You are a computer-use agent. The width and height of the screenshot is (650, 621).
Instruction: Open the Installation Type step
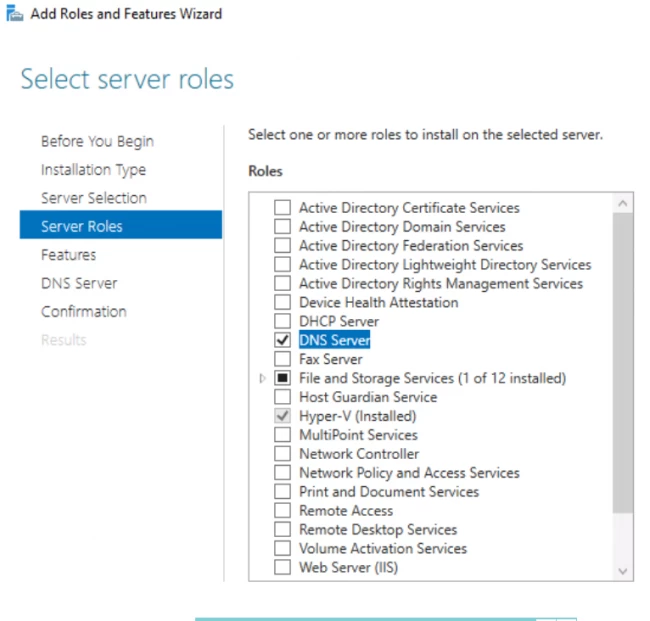click(93, 170)
